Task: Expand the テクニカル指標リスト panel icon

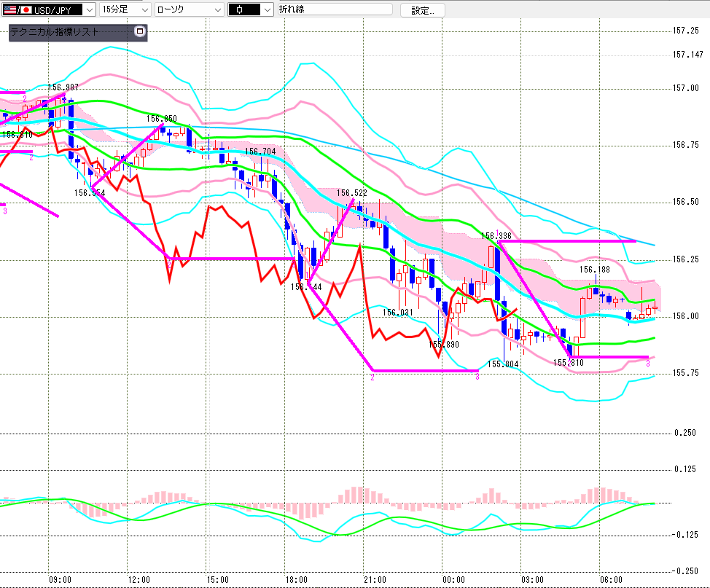Action: coord(140,32)
